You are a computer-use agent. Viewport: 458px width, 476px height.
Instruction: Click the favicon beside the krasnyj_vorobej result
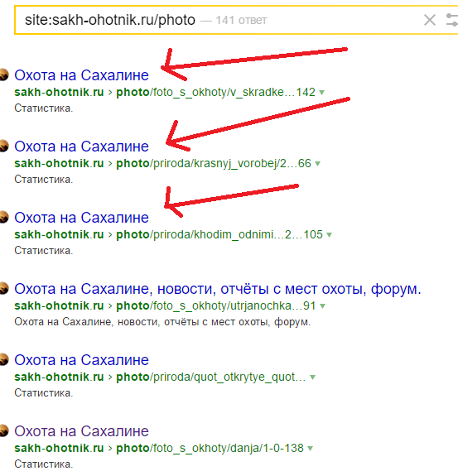[x=4, y=146]
